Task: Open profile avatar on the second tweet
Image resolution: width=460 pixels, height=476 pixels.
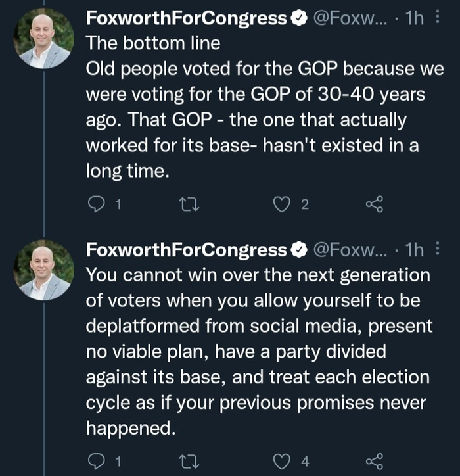Action: [44, 270]
